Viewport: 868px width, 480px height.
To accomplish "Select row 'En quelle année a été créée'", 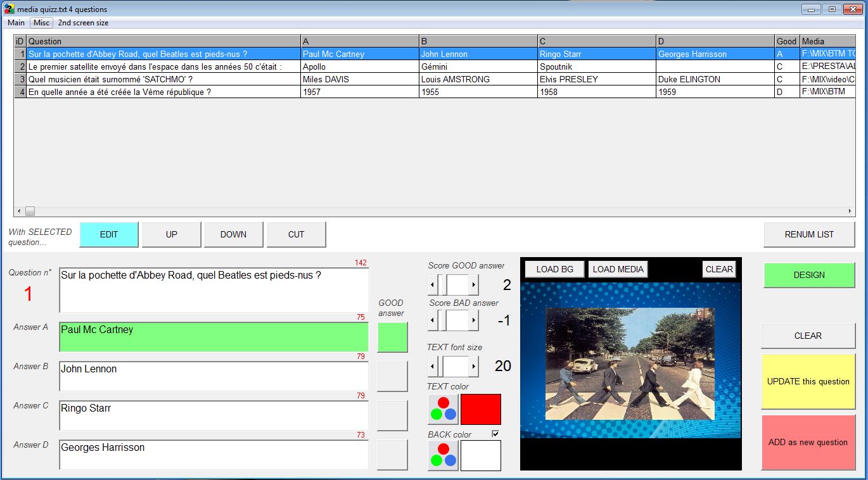I will 435,92.
